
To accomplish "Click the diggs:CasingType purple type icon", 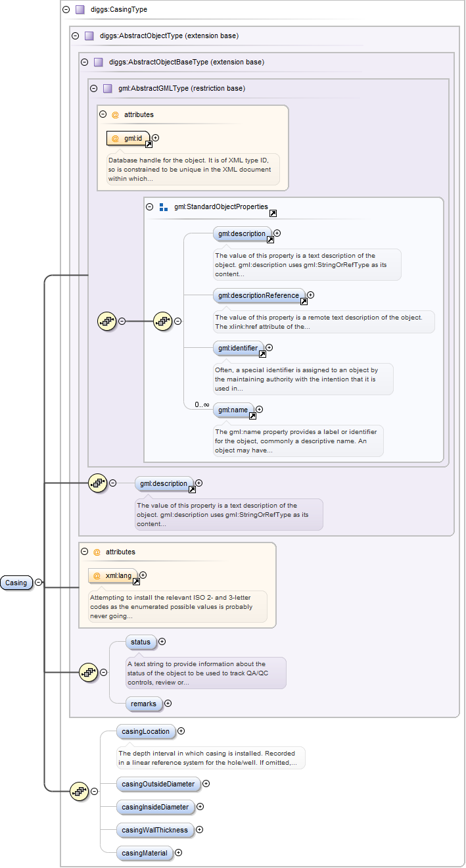I will (80, 9).
